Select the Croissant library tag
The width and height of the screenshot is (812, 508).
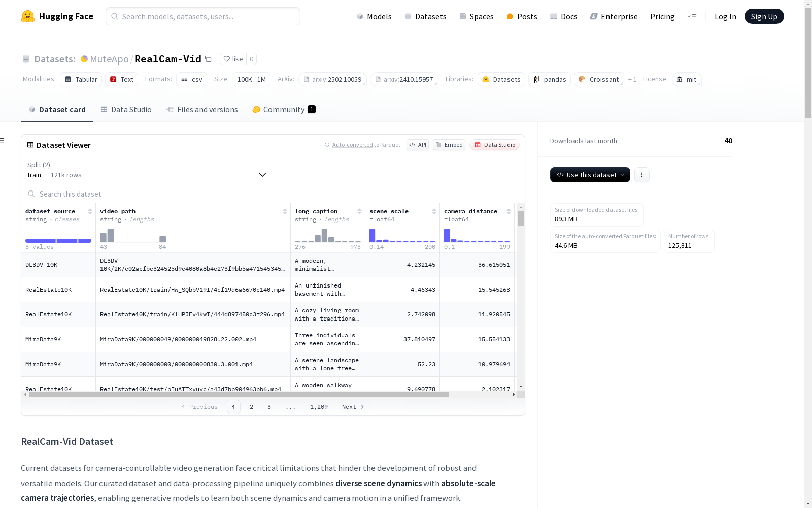click(599, 79)
